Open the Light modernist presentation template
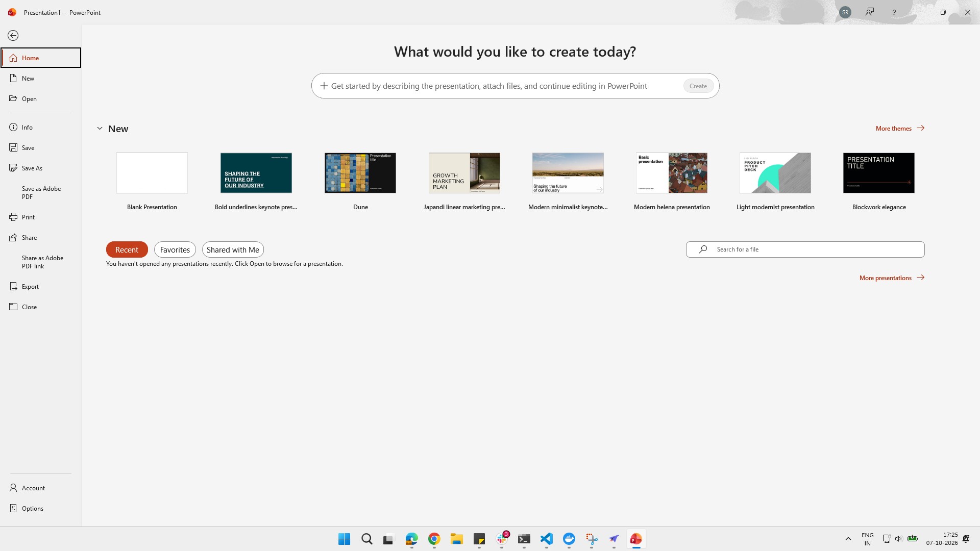Image resolution: width=980 pixels, height=551 pixels. (x=775, y=173)
